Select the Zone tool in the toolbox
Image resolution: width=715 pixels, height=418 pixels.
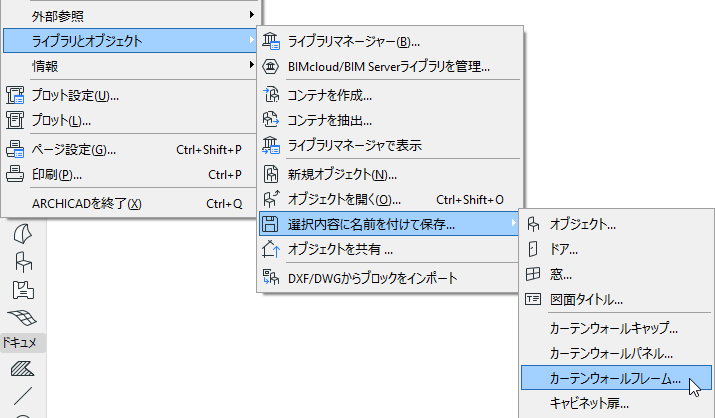click(x=22, y=290)
